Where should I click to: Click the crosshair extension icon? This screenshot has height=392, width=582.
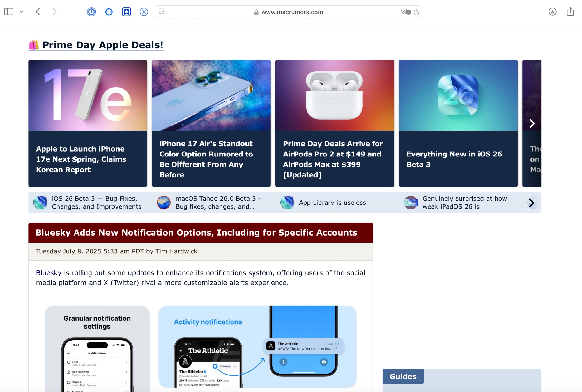pyautogui.click(x=109, y=12)
